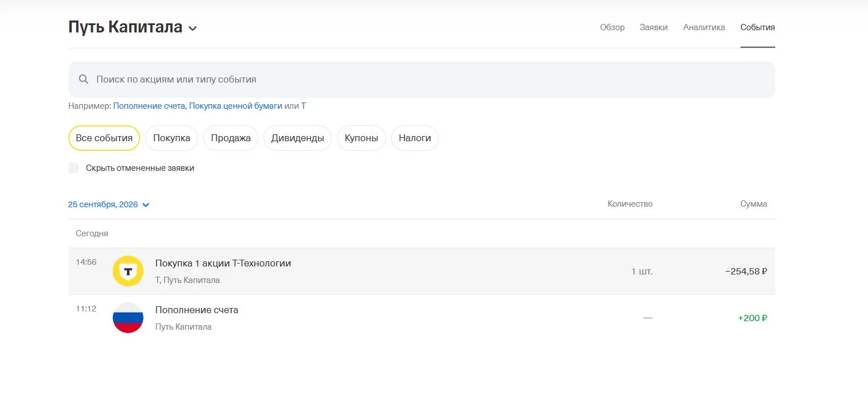Screen dimensions: 868x394
Task: Click the Russian flag account icon
Action: pyautogui.click(x=128, y=318)
